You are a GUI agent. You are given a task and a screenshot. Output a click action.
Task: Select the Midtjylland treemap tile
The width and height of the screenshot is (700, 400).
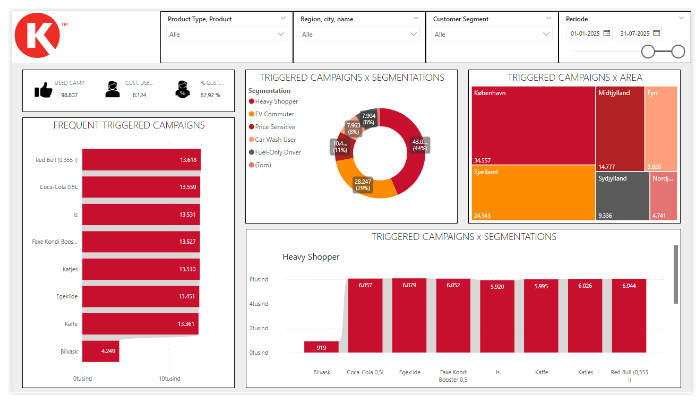point(620,129)
